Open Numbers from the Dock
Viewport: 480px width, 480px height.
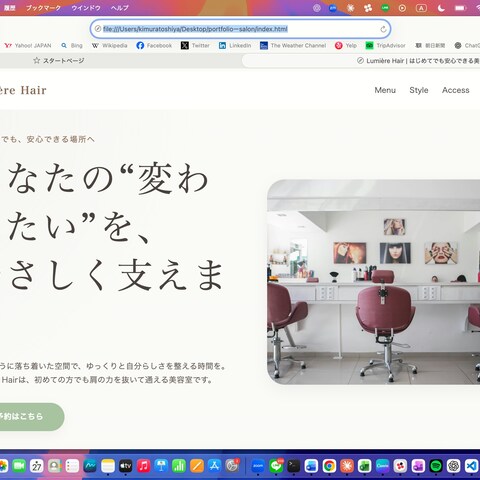(x=179, y=466)
